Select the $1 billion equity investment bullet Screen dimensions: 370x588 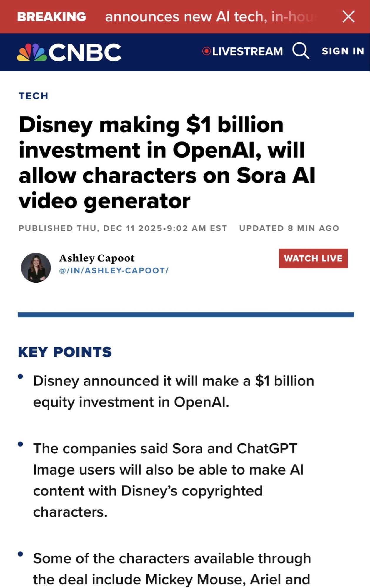(174, 391)
